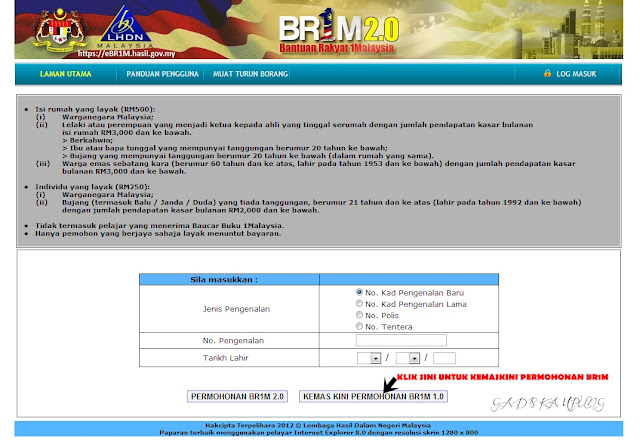
Task: Select No. Kad Pengenalan Lama radio option
Action: coord(359,303)
